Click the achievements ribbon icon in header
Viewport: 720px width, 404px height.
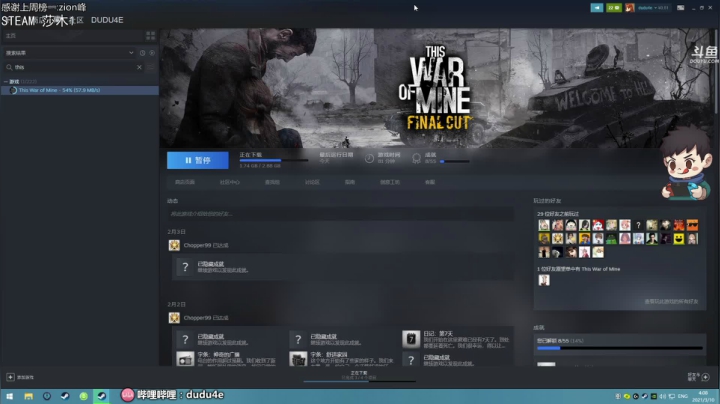click(x=416, y=158)
